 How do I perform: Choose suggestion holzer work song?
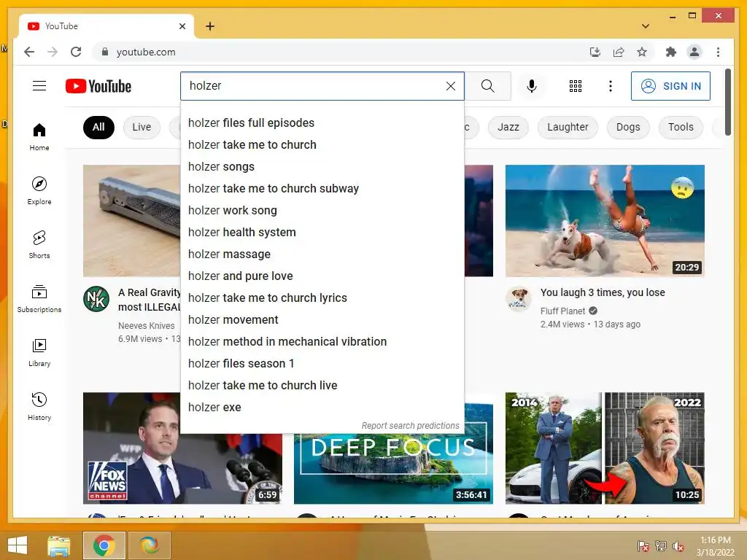pos(322,211)
